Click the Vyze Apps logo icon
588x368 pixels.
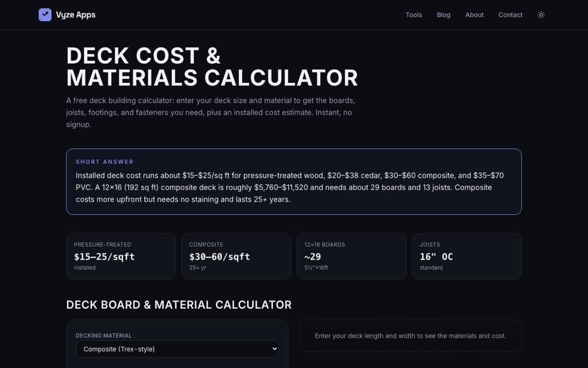tap(45, 14)
